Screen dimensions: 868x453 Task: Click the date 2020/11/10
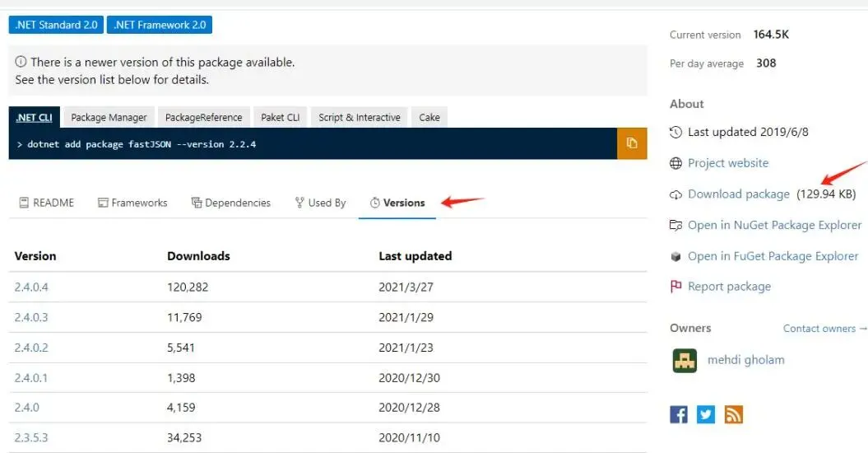(409, 437)
